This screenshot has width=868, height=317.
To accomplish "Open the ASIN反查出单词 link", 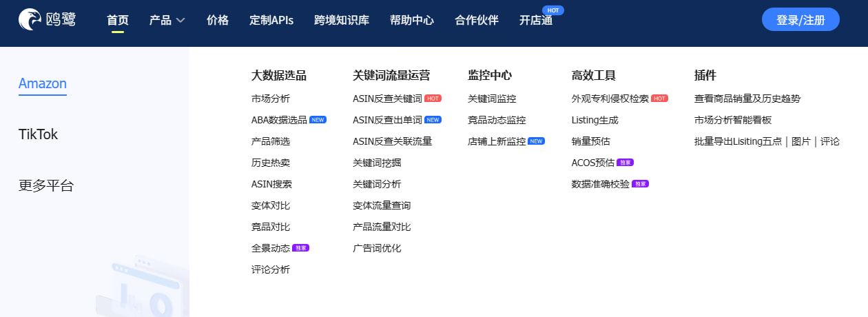I will [x=387, y=120].
